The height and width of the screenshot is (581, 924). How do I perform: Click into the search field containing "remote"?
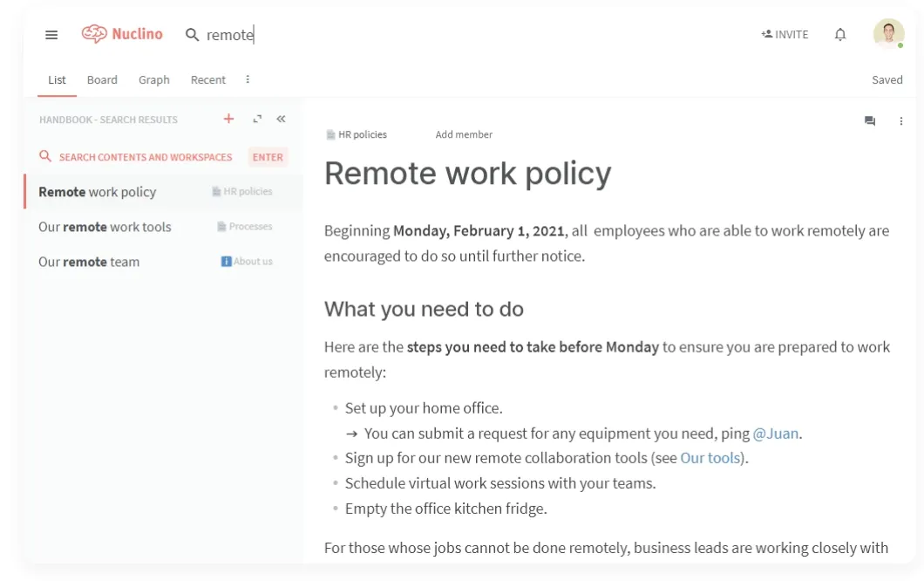(x=230, y=35)
